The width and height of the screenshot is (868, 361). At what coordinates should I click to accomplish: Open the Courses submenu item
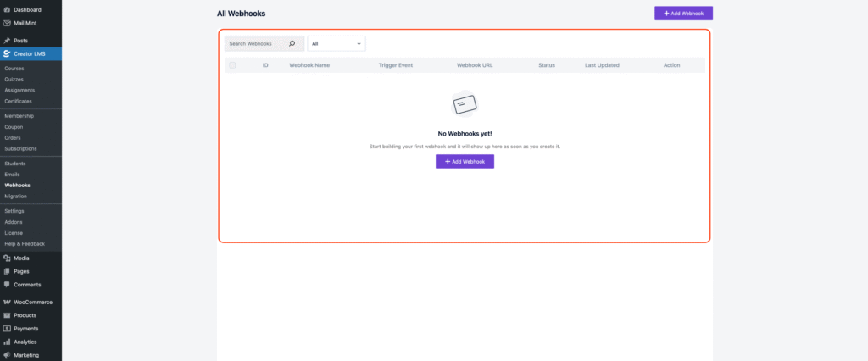[14, 69]
